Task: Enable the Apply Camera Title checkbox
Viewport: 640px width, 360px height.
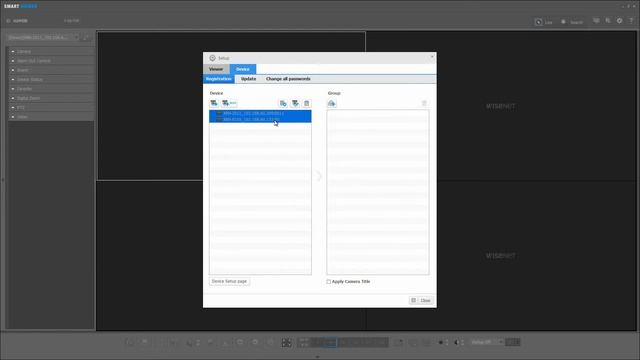Action: [329, 282]
